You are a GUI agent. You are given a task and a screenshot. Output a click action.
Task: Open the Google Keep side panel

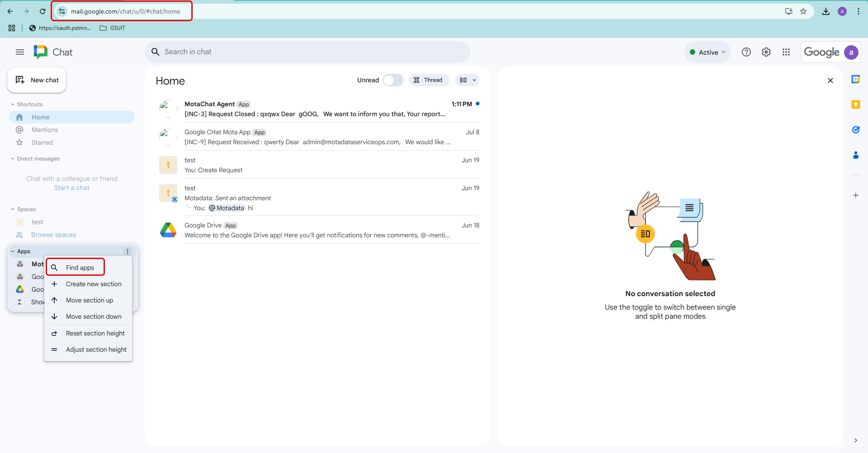click(856, 104)
